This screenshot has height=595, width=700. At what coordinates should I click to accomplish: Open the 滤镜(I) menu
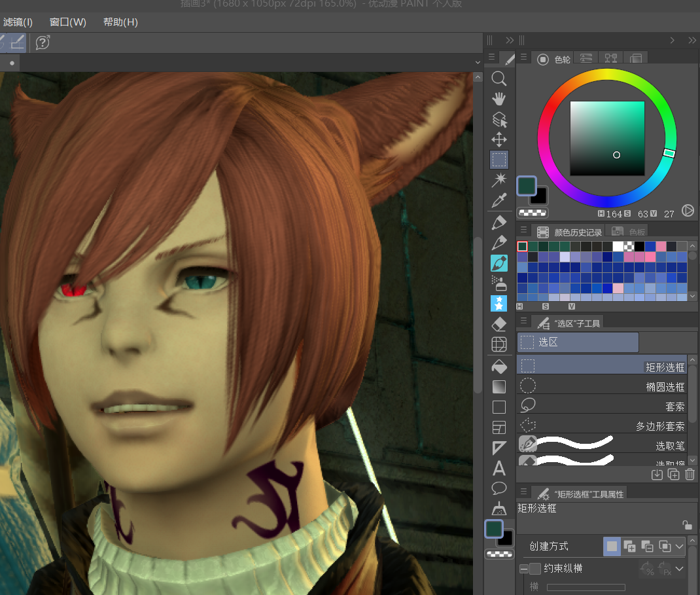pyautogui.click(x=18, y=22)
